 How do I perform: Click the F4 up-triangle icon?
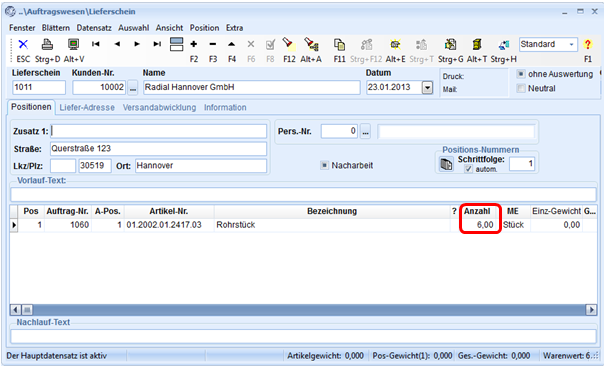pyautogui.click(x=232, y=44)
